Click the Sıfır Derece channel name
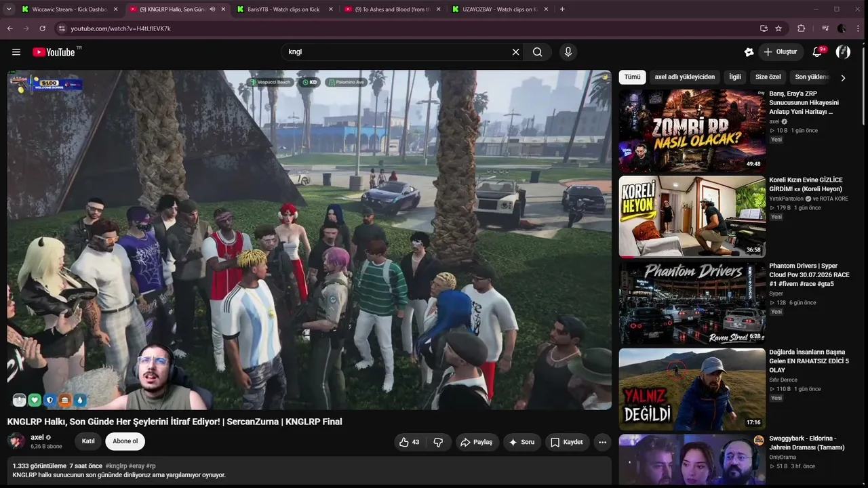The image size is (868, 488). coord(783,380)
